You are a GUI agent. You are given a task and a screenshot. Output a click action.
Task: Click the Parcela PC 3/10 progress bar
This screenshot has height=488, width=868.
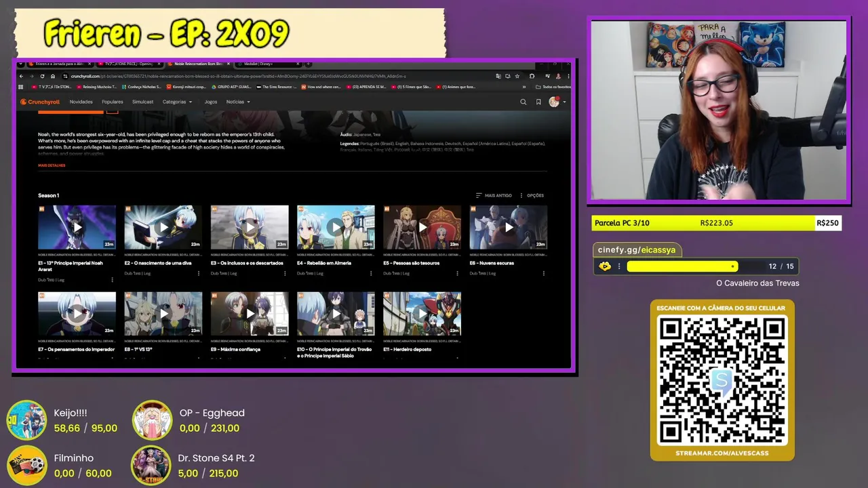(717, 223)
